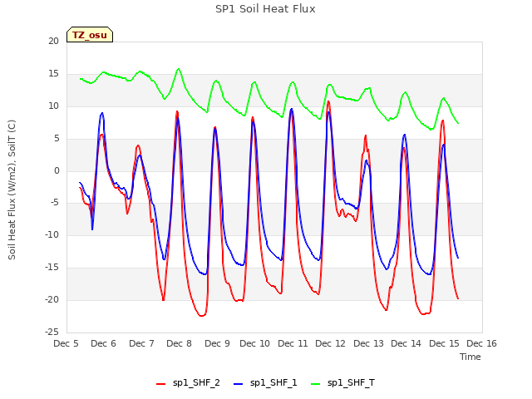Click the Dec 7 x-axis label
532x399 pixels.
coord(141,343)
